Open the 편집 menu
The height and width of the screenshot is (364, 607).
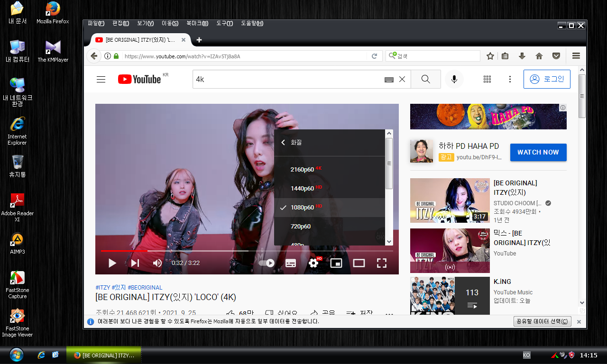coord(121,23)
